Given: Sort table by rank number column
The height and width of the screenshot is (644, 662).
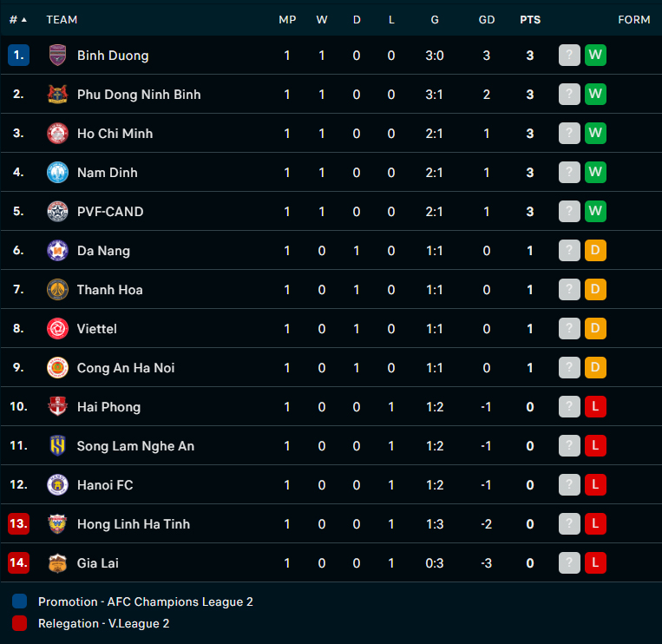Looking at the screenshot, I should [x=17, y=20].
